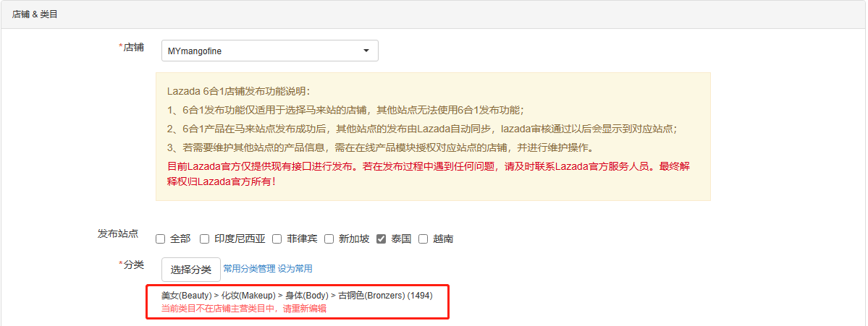Screen dimensions: 868x326
Task: Toggle the 越南 checkbox
Action: [424, 239]
